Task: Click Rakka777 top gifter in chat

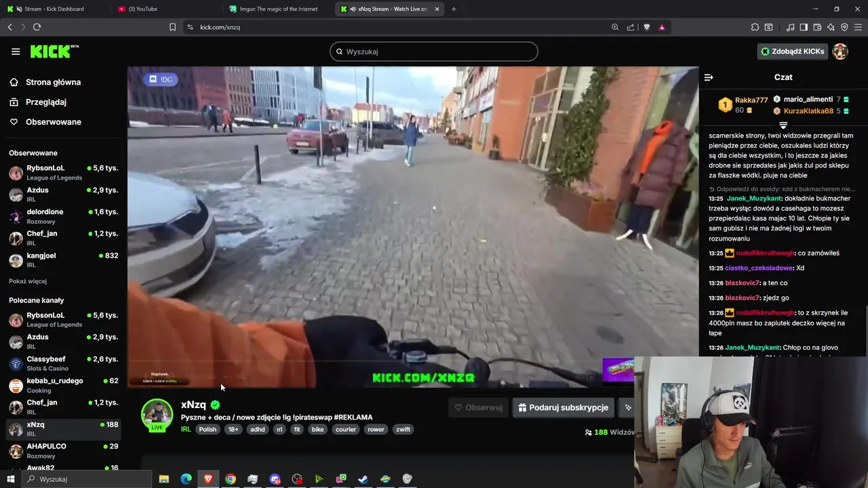Action: coord(751,100)
